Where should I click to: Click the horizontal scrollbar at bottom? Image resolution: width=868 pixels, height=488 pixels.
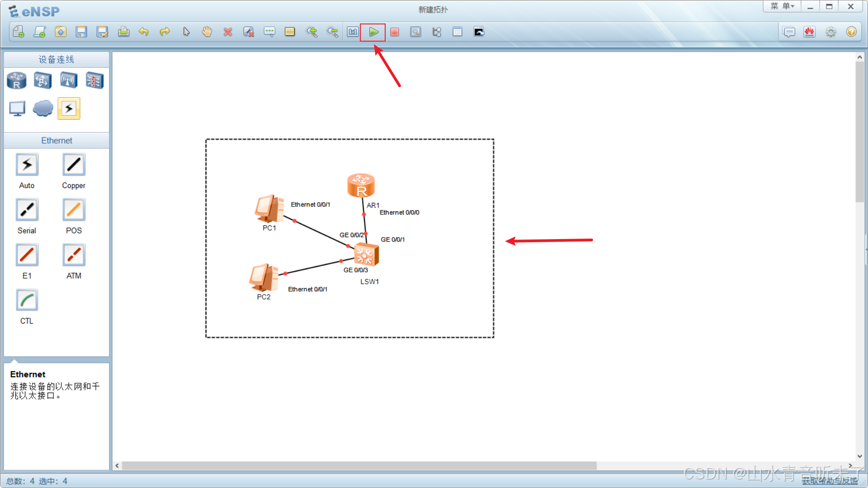tap(359, 465)
